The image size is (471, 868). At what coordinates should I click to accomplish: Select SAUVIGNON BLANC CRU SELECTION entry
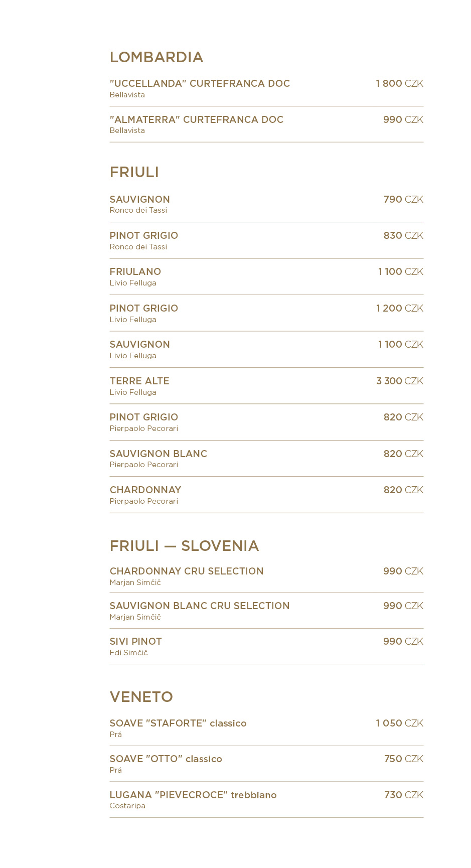pyautogui.click(x=266, y=611)
